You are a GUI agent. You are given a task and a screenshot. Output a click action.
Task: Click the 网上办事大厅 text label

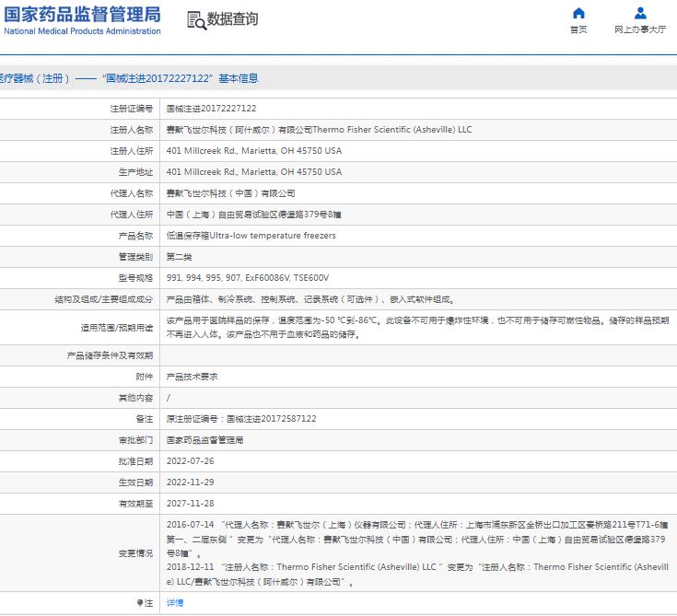(x=640, y=29)
